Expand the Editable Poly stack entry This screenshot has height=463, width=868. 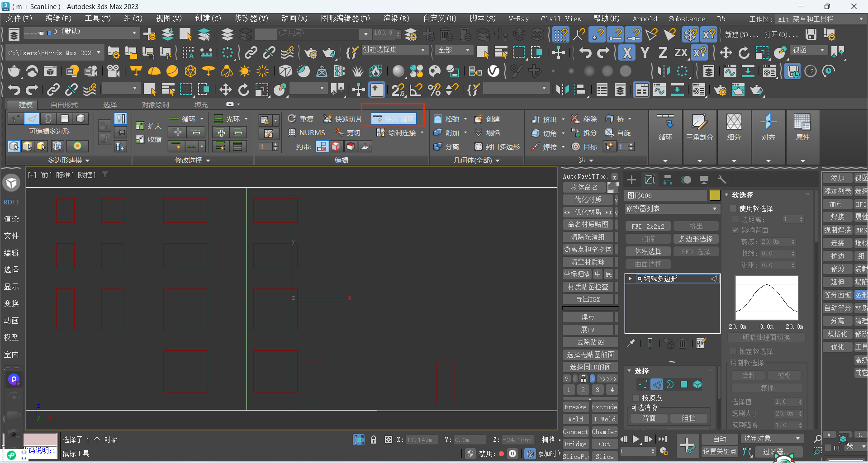630,279
